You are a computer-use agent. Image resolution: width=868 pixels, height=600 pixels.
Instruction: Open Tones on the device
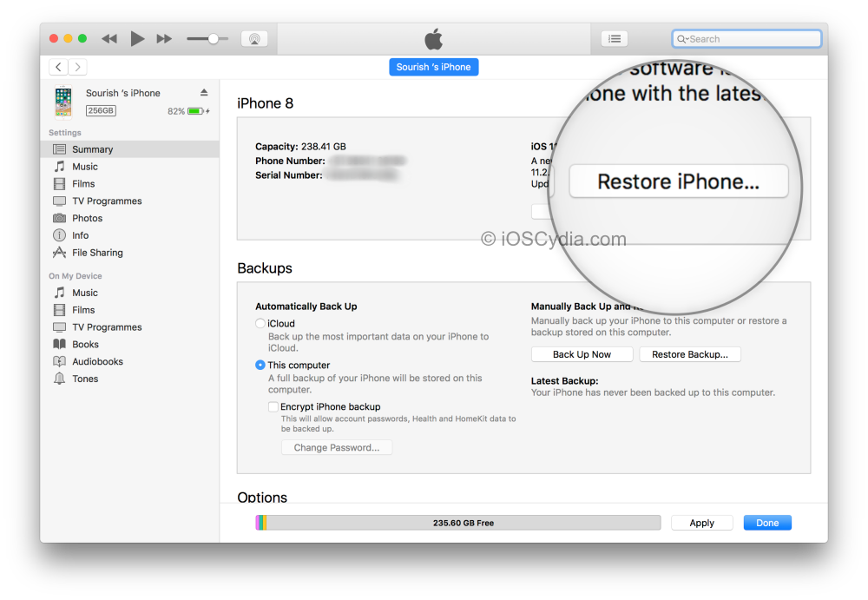tap(130, 379)
